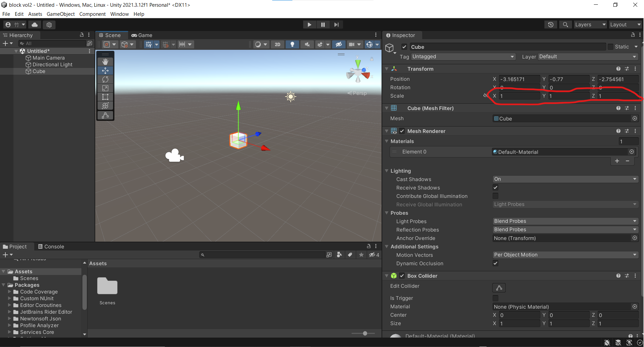Collapse the Transform component
This screenshot has height=347, width=644.
pos(387,69)
